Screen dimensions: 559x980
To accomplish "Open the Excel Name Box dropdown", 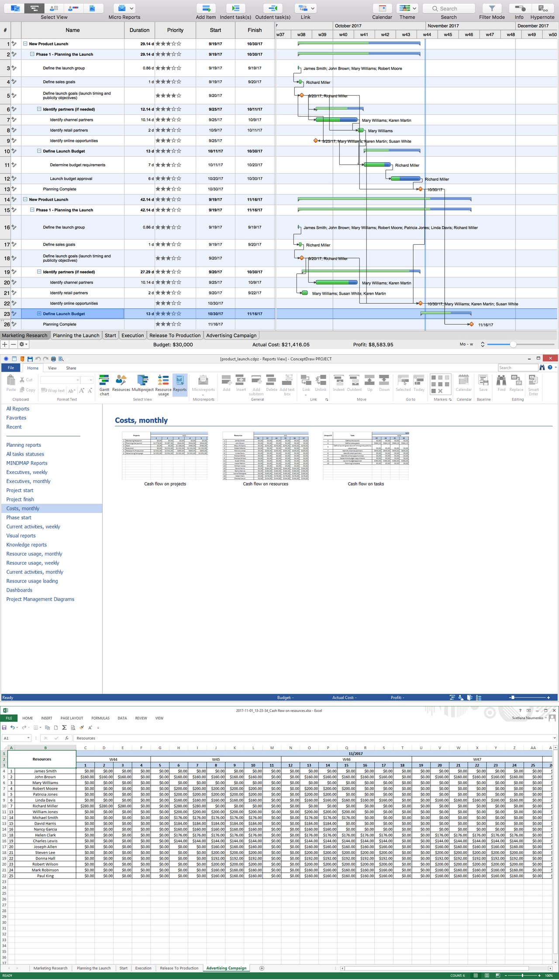I will pos(28,738).
